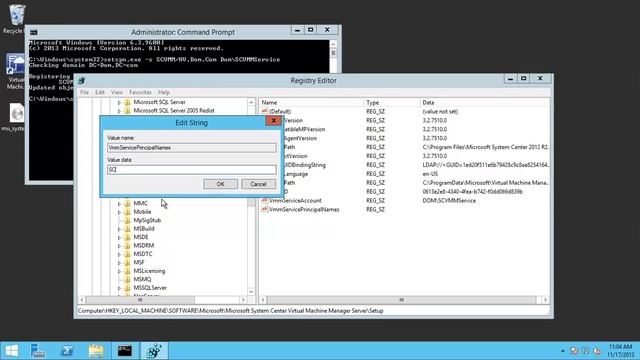Select the (Default) registry value icon

pos(264,111)
